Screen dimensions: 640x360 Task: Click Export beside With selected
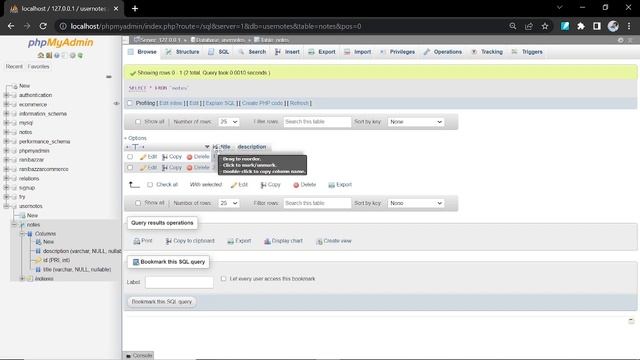[340, 185]
